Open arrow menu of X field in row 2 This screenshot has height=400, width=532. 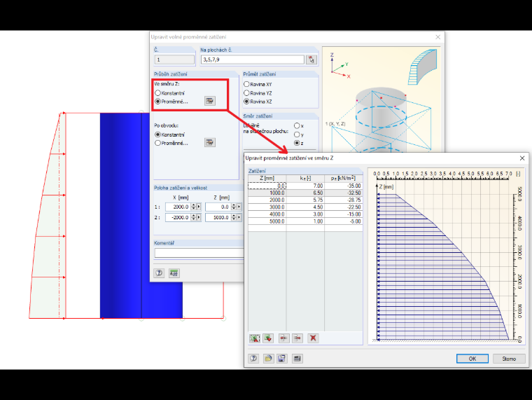(x=199, y=217)
